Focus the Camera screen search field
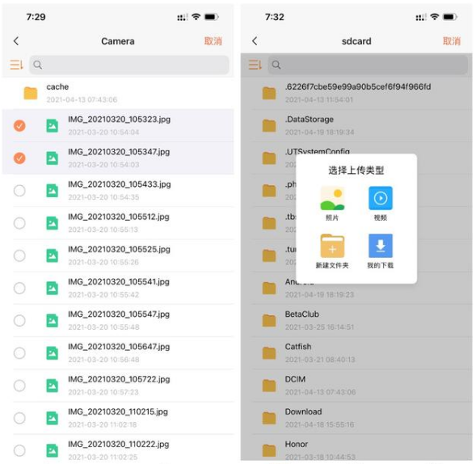Image resolution: width=476 pixels, height=464 pixels. (x=129, y=65)
